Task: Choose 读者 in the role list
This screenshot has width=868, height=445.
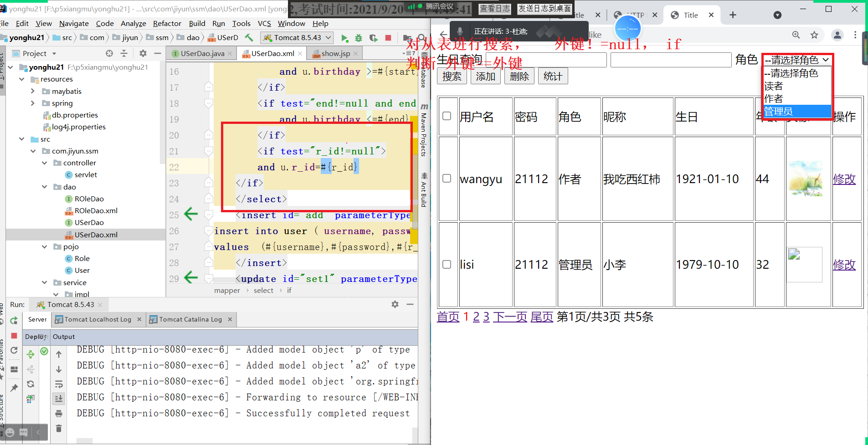Action: pyautogui.click(x=797, y=86)
